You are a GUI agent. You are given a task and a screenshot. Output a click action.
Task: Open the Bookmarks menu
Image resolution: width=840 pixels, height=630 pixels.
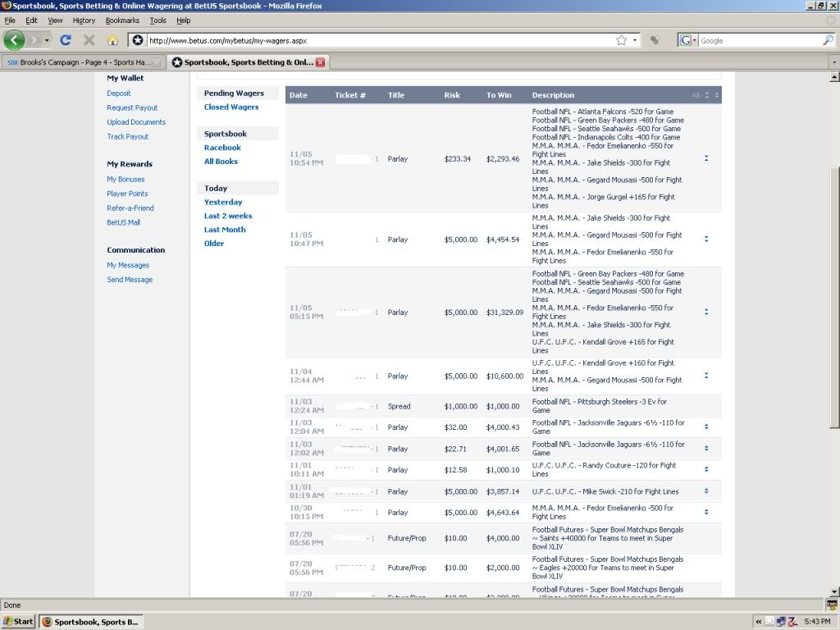[122, 21]
